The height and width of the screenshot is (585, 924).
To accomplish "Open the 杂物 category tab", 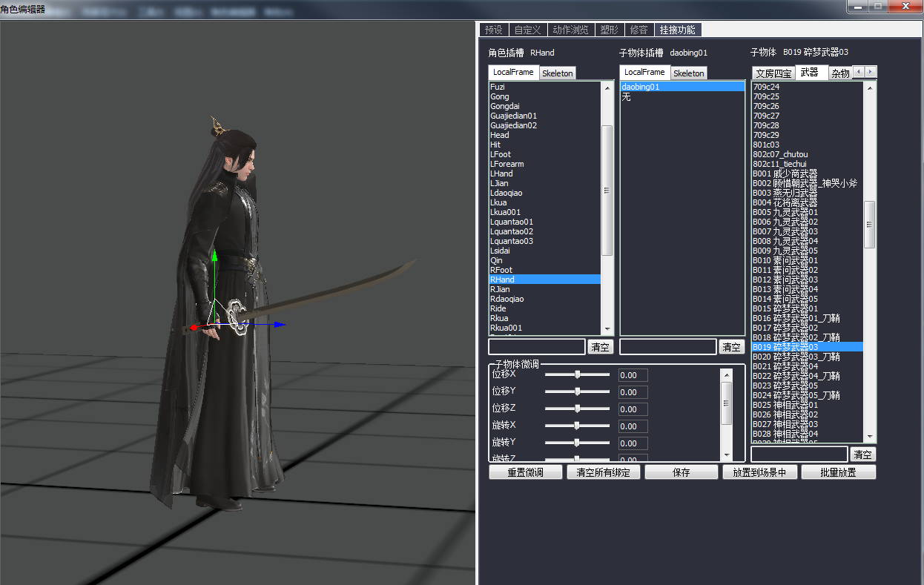I will (x=840, y=73).
